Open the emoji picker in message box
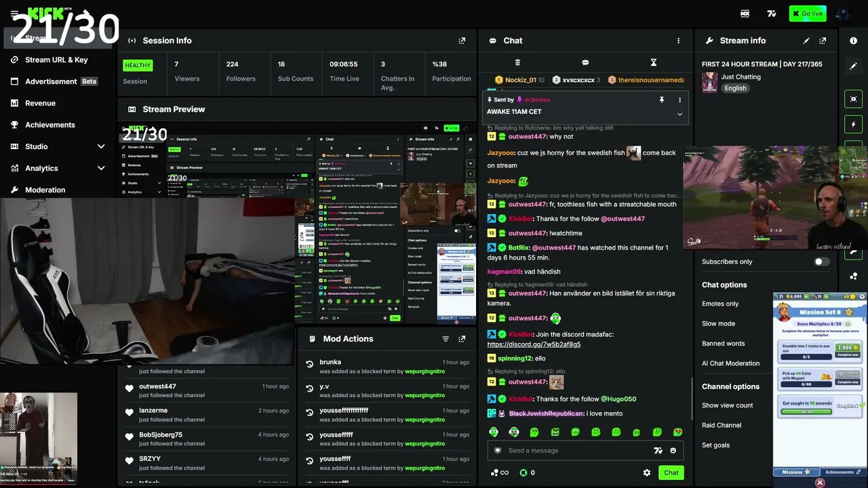Screen dimensions: 868x488 click(x=673, y=451)
